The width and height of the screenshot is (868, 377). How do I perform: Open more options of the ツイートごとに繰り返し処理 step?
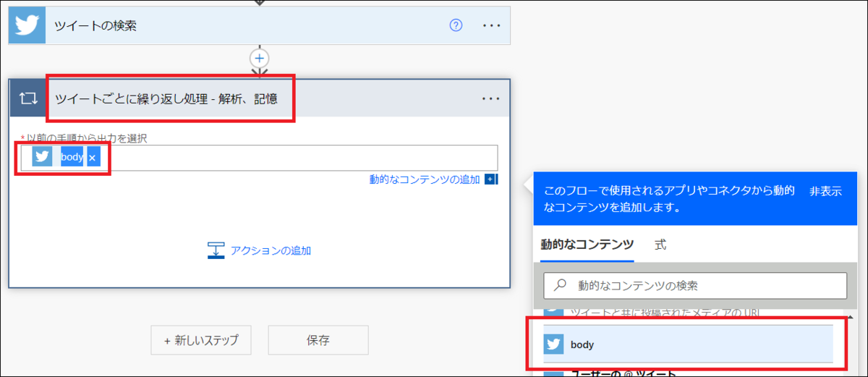click(x=491, y=98)
